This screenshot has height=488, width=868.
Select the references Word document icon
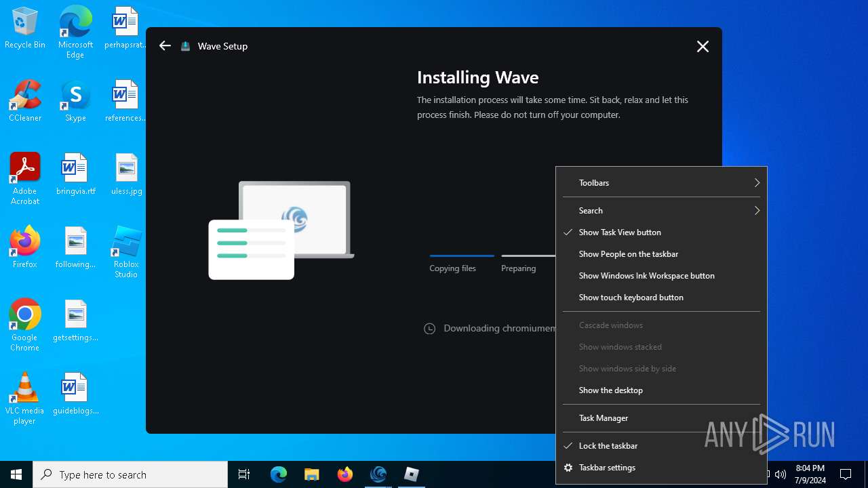125,102
